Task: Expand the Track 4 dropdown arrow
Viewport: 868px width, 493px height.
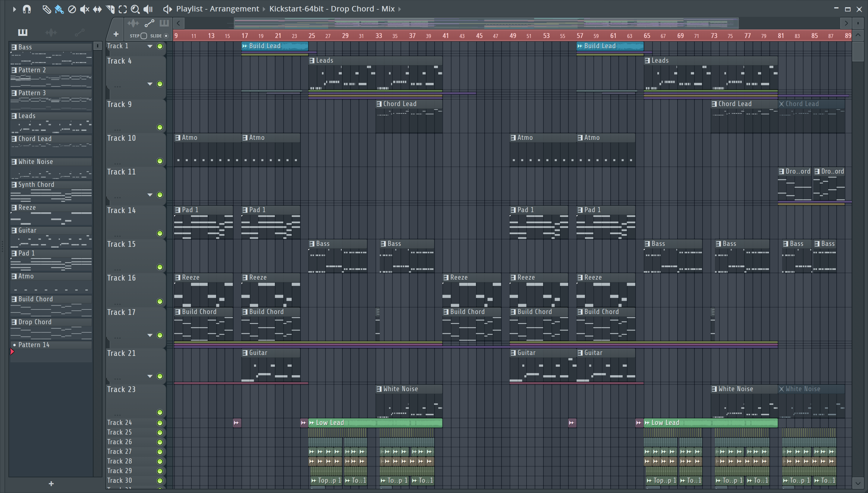Action: 149,84
